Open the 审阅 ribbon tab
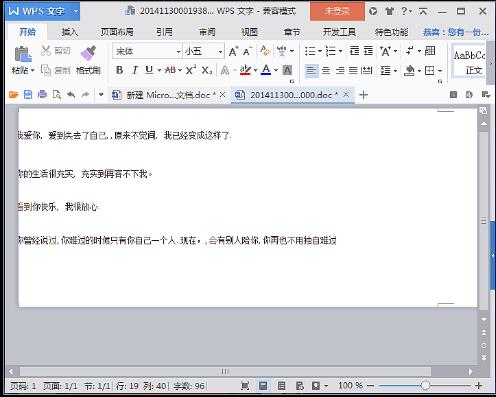Screen dimensions: 496x397 (x=207, y=32)
